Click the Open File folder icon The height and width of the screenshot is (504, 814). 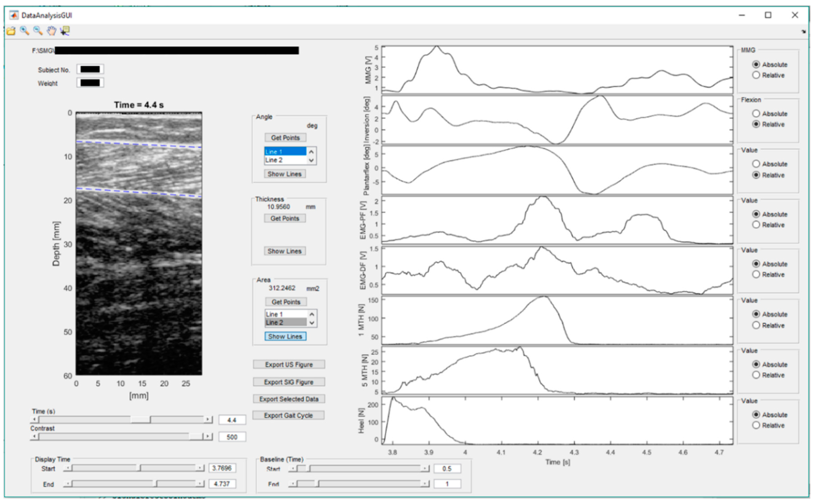[11, 31]
